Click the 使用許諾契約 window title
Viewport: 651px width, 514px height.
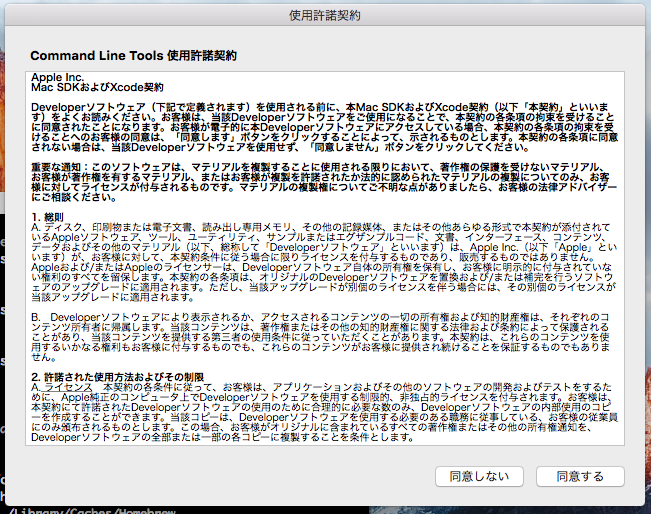coord(325,16)
